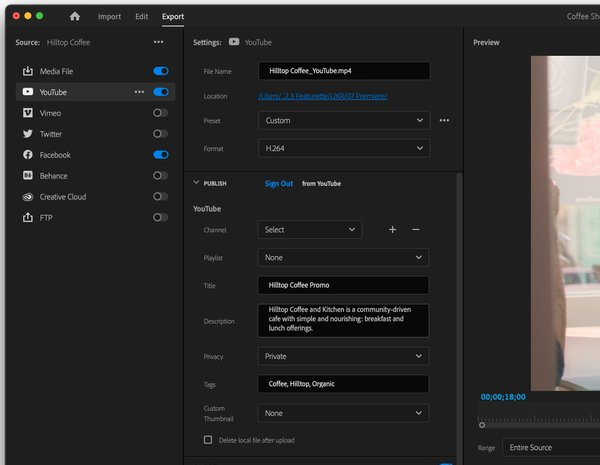Switch to the Import tab
This screenshot has height=465, width=600.
pyautogui.click(x=110, y=17)
